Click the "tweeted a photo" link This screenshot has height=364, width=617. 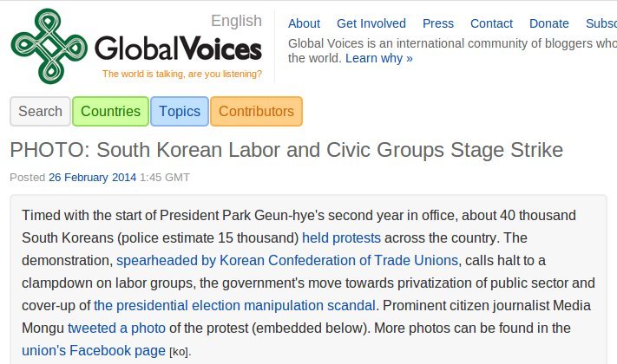[x=116, y=328]
